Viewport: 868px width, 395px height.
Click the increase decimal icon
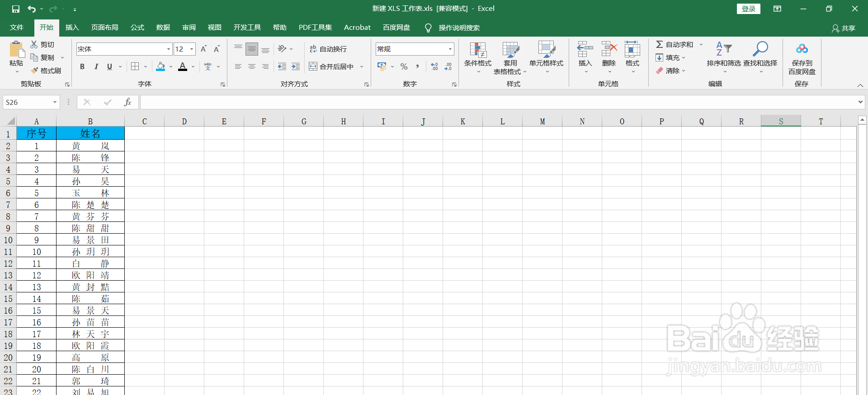(434, 66)
